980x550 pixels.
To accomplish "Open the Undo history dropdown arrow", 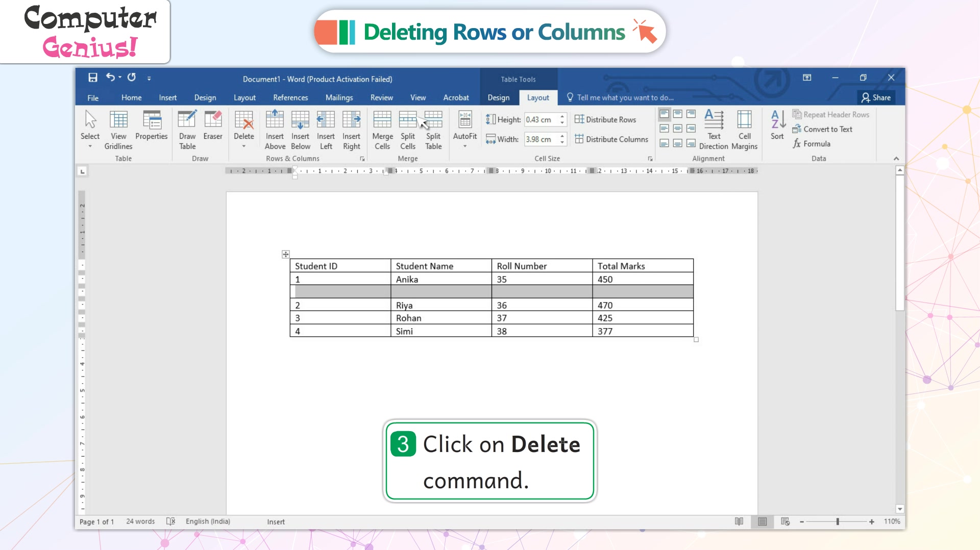I will coord(120,78).
